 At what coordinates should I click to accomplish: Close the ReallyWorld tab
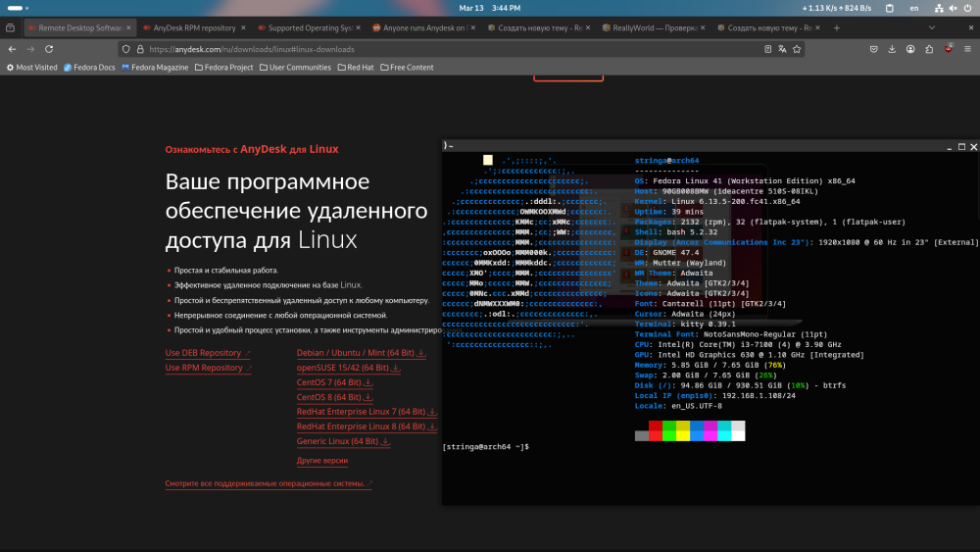pos(703,27)
